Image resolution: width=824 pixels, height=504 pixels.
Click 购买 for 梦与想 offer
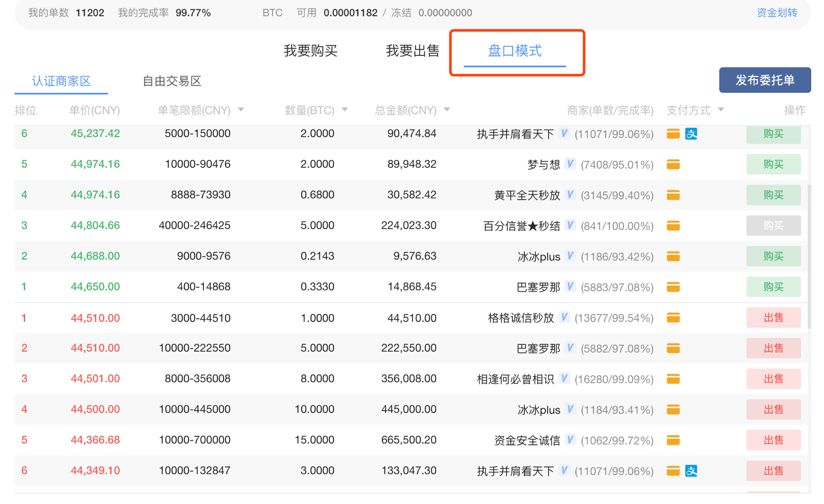[x=773, y=164]
